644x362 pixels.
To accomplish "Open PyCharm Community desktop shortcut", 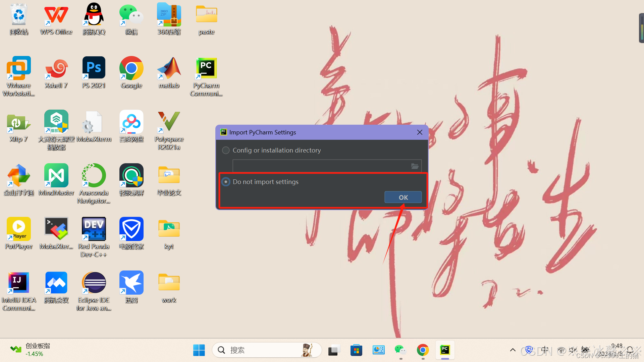I will click(x=206, y=69).
